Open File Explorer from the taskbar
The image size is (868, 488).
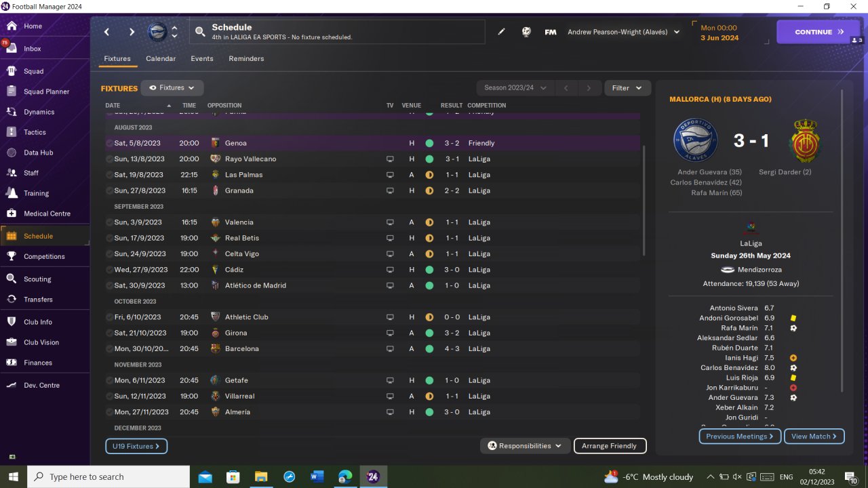261,476
